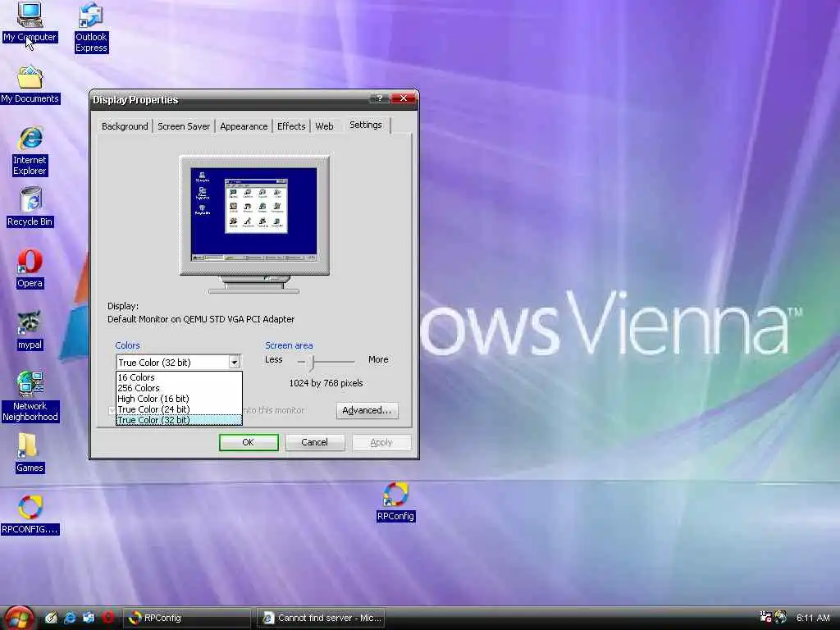
Task: Switch to the Screen Saver tab
Action: [184, 126]
